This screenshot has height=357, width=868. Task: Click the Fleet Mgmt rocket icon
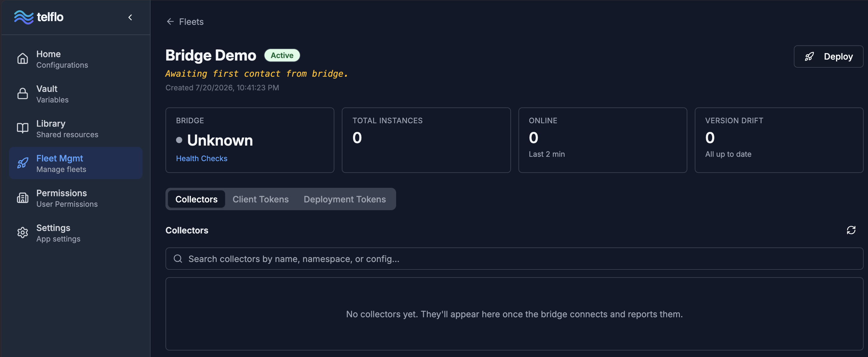[23, 163]
